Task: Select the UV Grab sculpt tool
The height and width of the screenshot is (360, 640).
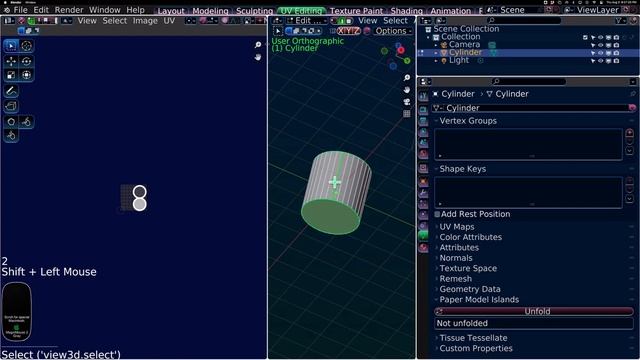Action: point(11,122)
